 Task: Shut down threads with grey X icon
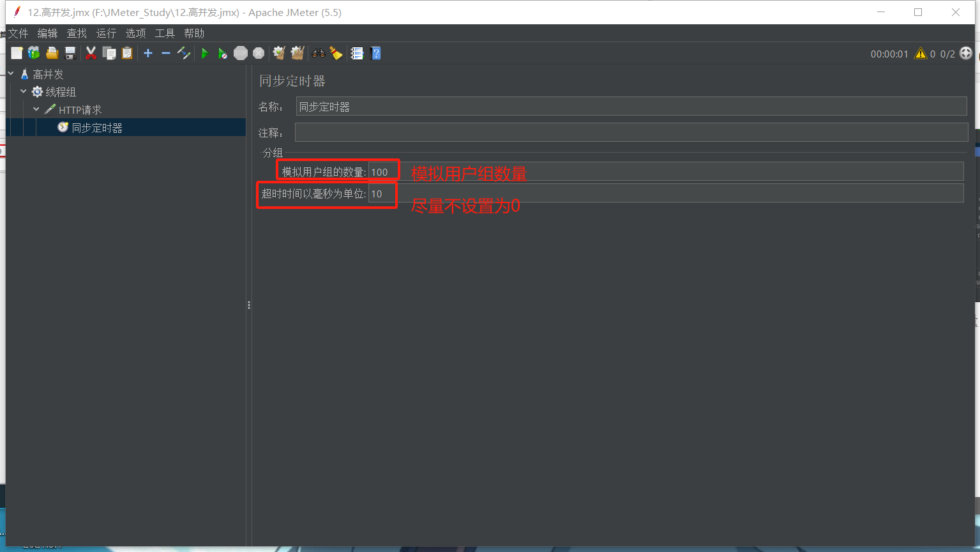259,54
